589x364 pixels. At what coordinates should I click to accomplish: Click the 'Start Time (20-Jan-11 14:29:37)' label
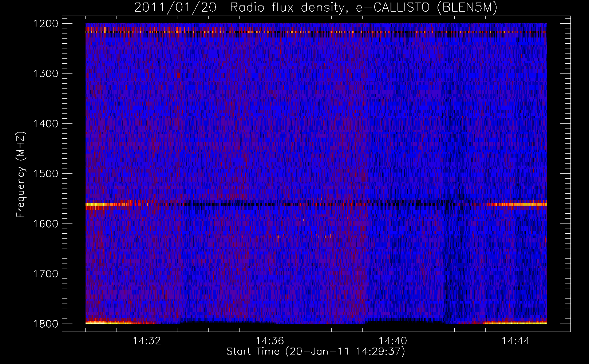316,352
